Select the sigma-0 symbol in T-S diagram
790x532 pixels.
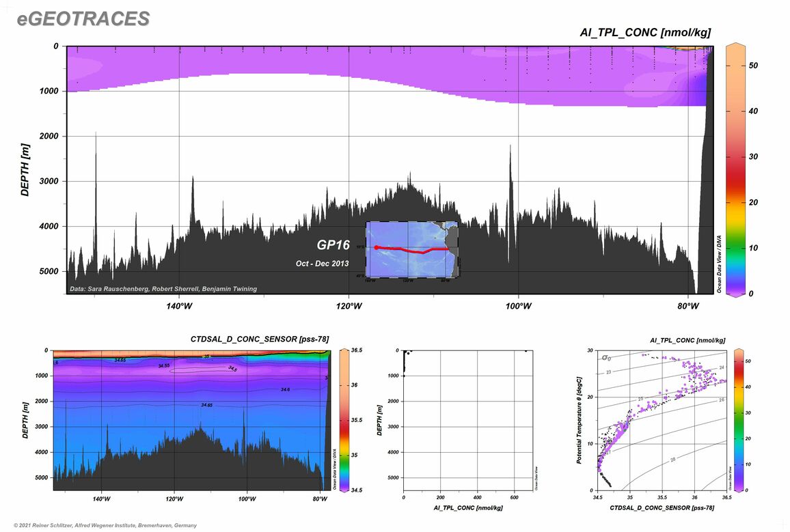(x=605, y=357)
